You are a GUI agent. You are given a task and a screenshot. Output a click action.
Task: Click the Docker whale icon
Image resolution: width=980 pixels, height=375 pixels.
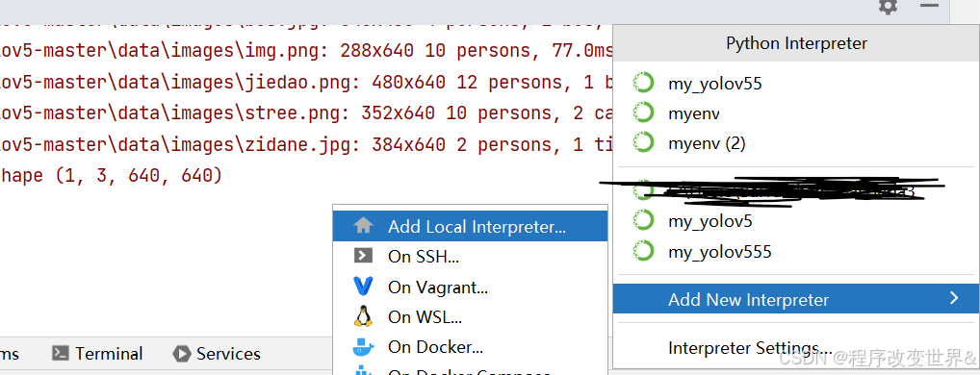click(x=363, y=346)
